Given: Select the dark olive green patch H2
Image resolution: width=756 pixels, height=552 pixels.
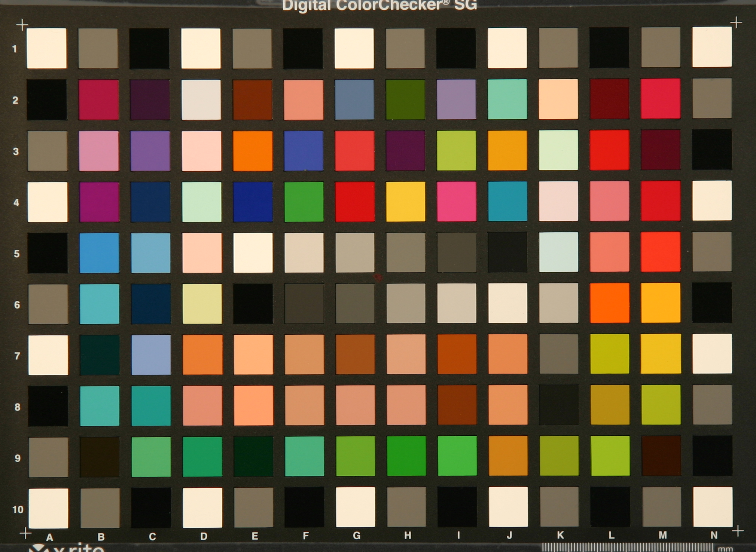Looking at the screenshot, I should pyautogui.click(x=405, y=99).
